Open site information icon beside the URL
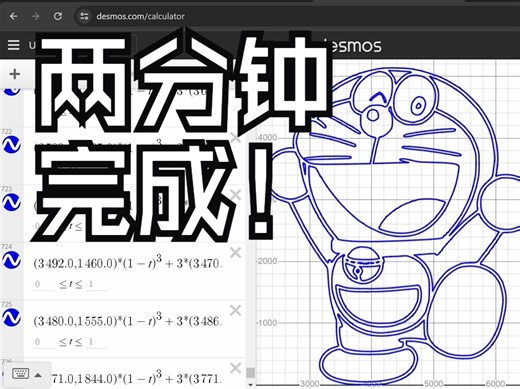 pos(84,16)
